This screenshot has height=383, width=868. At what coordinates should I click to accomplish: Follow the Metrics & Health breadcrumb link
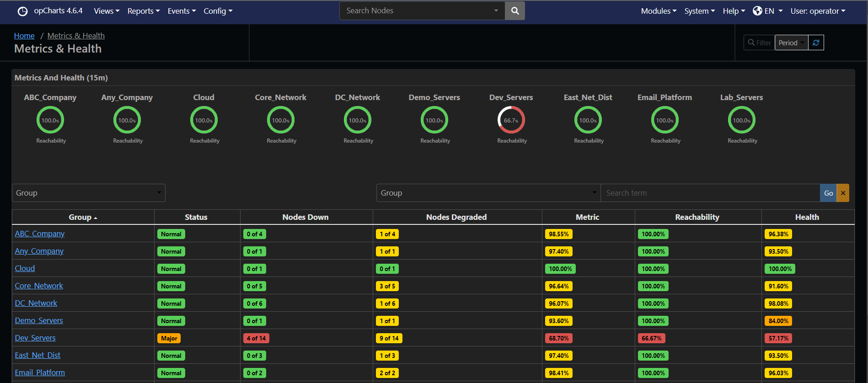(76, 36)
